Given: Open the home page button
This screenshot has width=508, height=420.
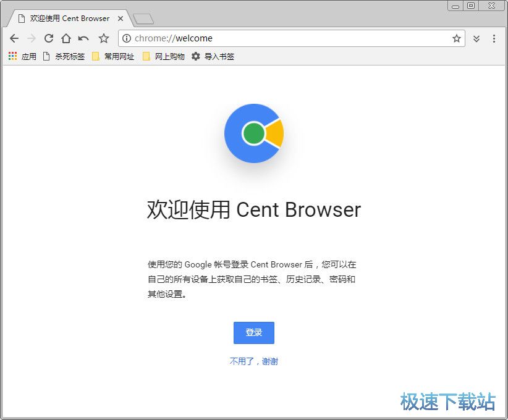Looking at the screenshot, I should coord(66,38).
